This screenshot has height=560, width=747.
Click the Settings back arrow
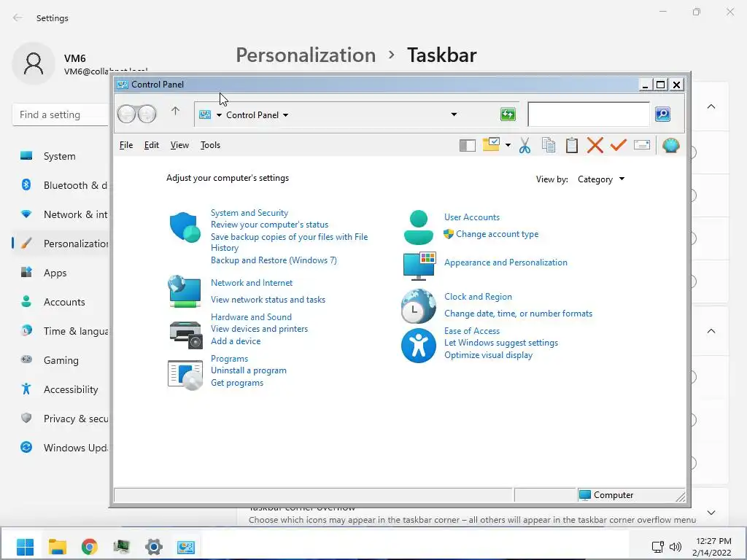point(18,18)
